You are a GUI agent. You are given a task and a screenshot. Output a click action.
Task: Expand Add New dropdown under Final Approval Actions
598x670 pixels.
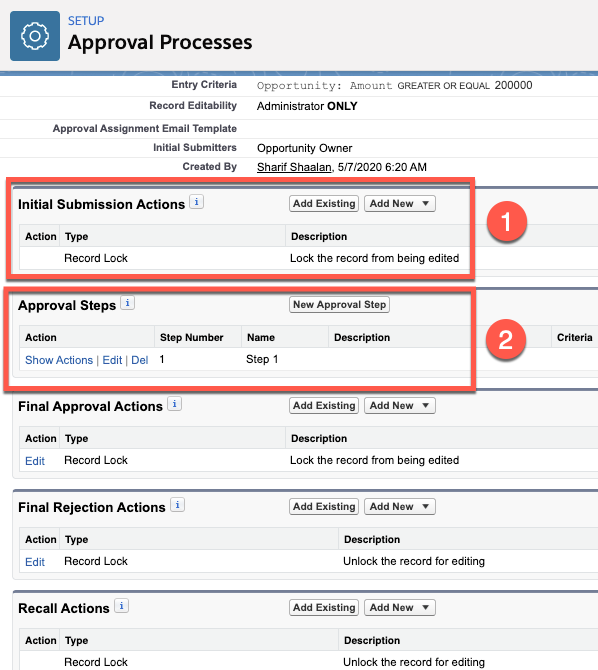click(x=400, y=406)
